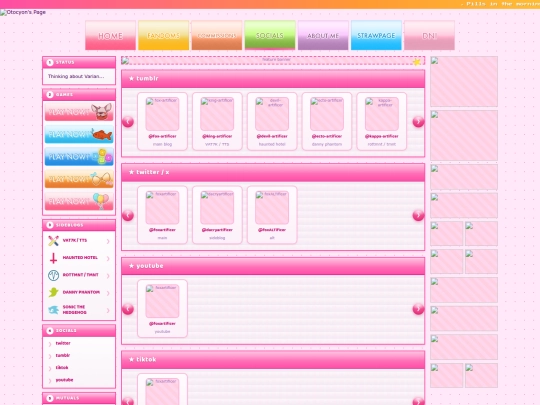Click the yellow star on feature banner

coord(417,62)
